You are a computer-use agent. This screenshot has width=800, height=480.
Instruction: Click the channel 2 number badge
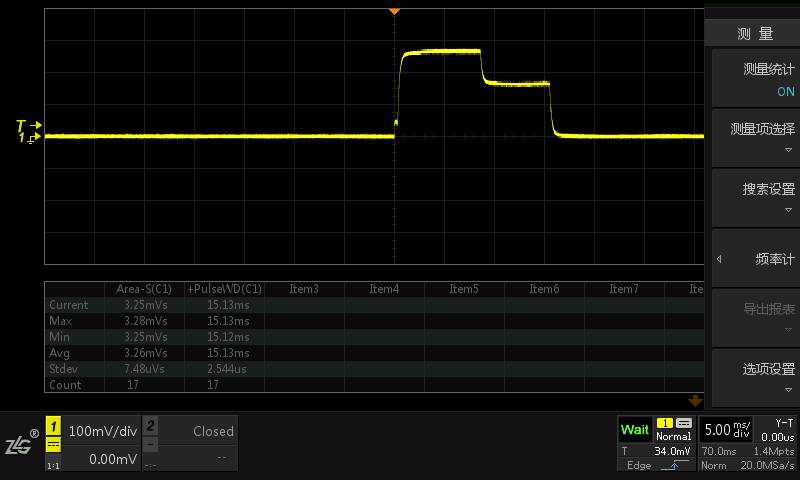pyautogui.click(x=150, y=425)
